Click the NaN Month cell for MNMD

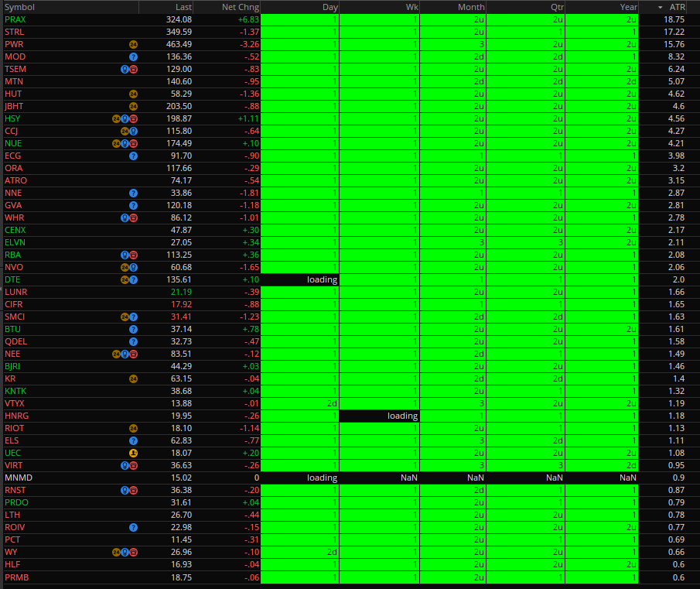coord(452,478)
